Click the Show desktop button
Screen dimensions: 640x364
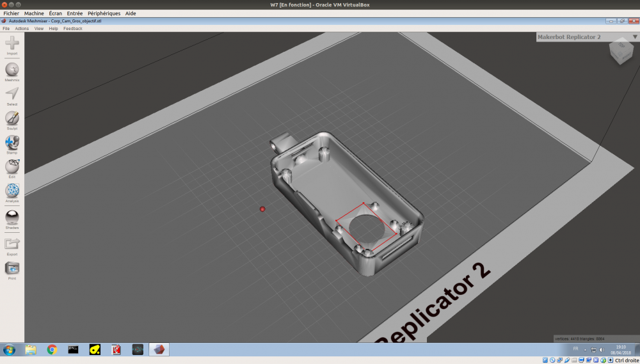(x=637, y=350)
